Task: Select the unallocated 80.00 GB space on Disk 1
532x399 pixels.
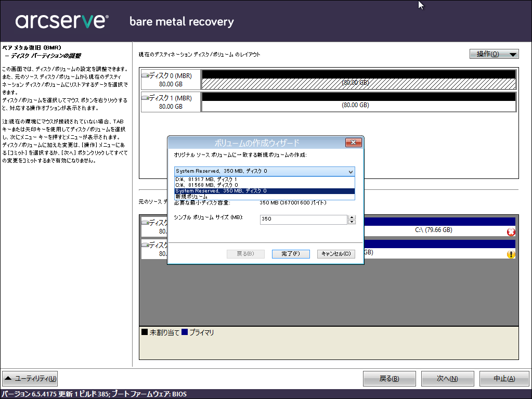Action: [359, 102]
